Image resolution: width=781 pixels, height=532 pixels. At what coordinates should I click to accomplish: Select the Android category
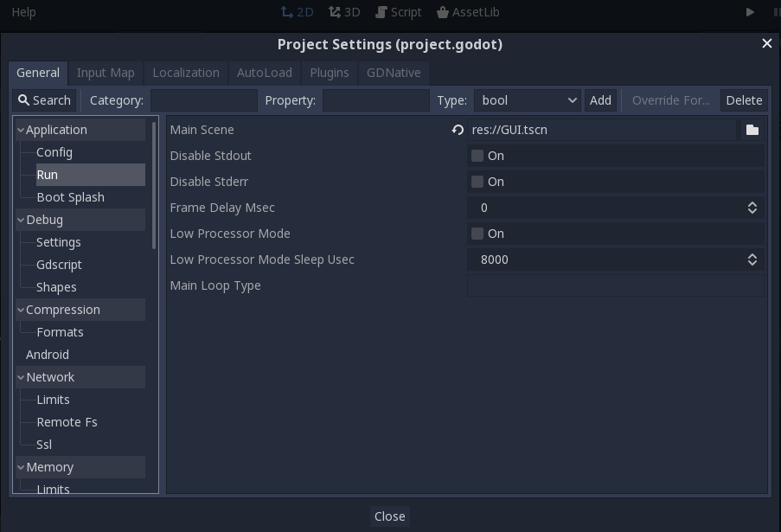pos(48,355)
